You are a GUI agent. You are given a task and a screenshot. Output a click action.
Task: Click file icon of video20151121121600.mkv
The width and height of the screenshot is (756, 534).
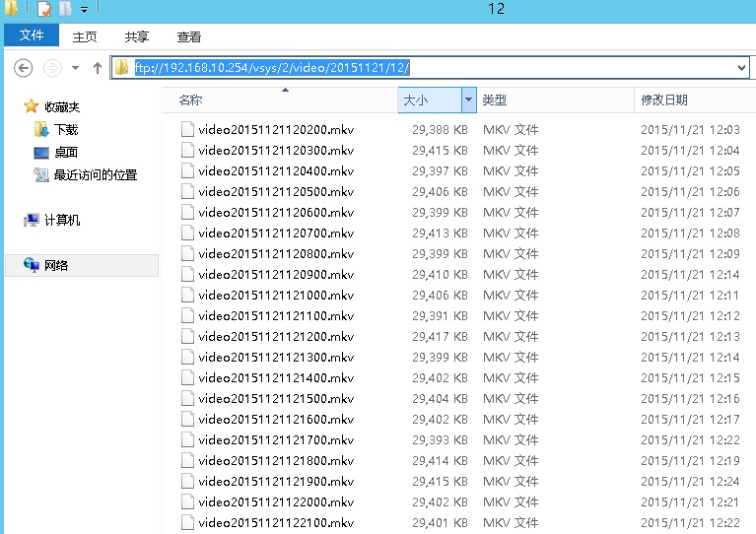(187, 420)
